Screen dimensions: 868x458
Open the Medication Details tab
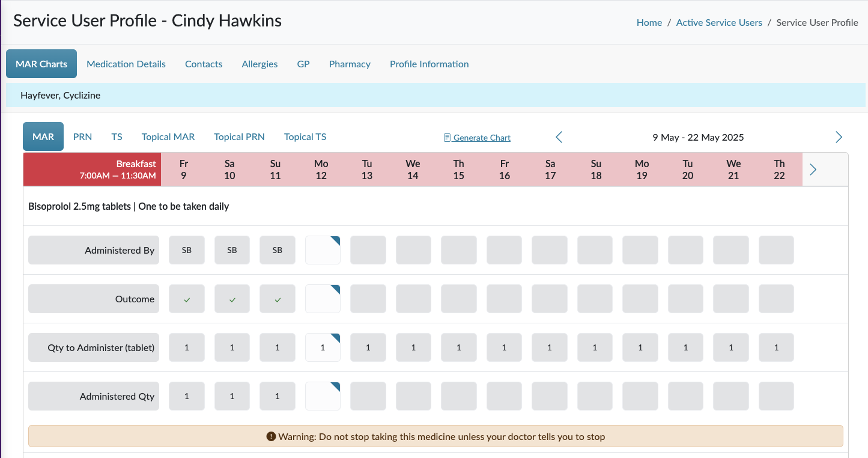[126, 64]
